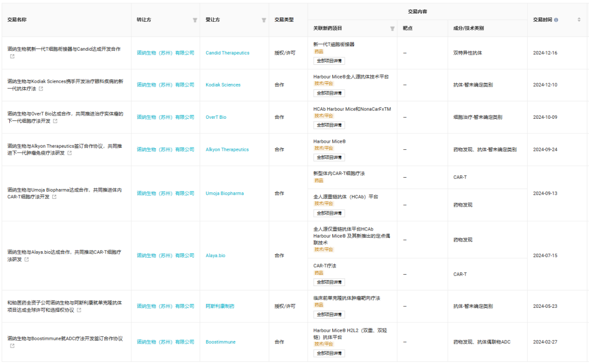Open external link icon for the Boostimmune deal name
The width and height of the screenshot is (589, 364).
(12, 345)
